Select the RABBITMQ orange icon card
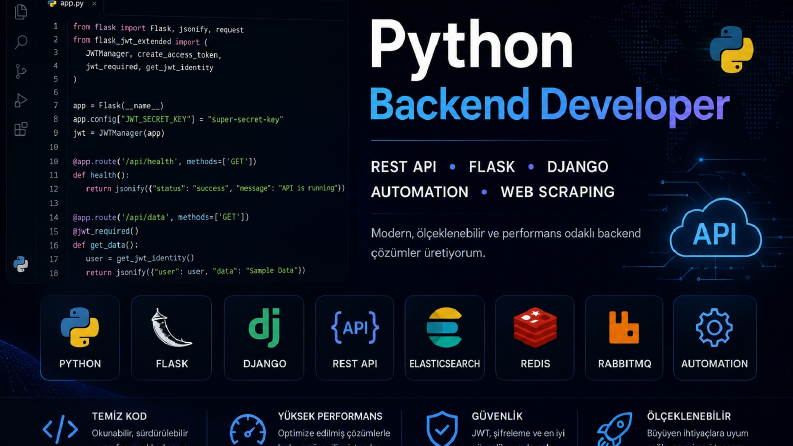This screenshot has height=446, width=793. pos(624,338)
